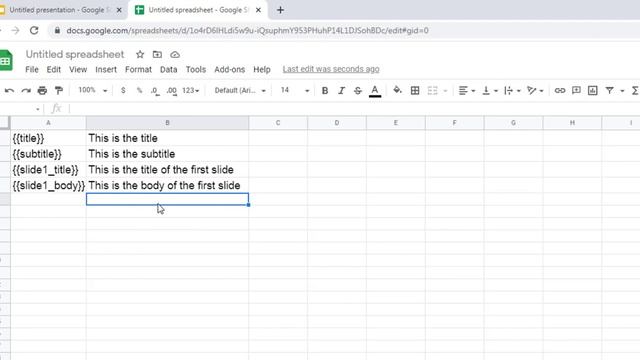Click the Merge cells icon
This screenshot has width=640, height=360.
coord(433,91)
